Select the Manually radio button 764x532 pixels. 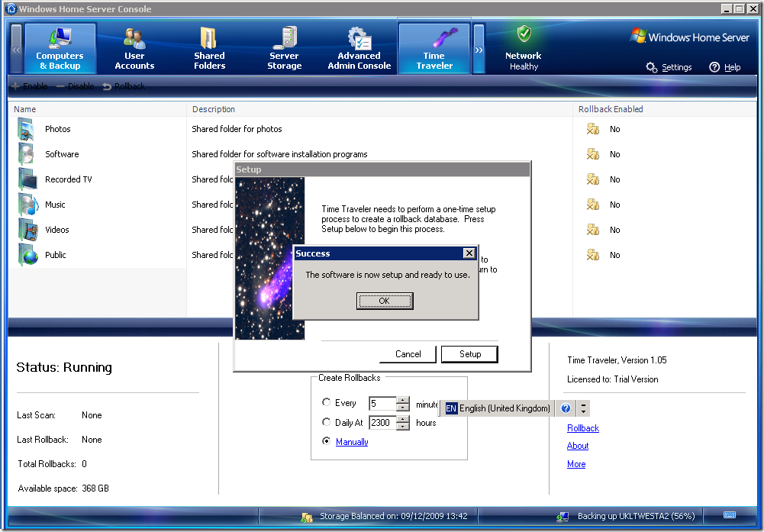tap(327, 441)
